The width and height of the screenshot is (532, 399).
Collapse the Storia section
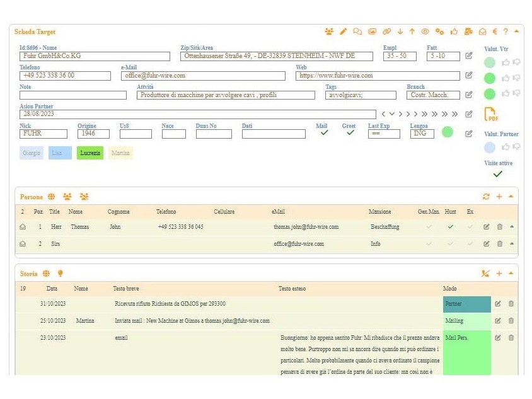tap(511, 273)
